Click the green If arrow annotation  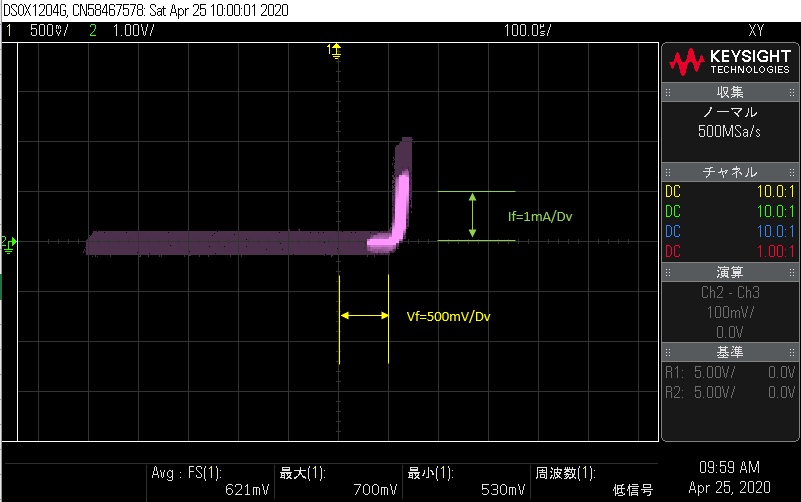pos(472,216)
